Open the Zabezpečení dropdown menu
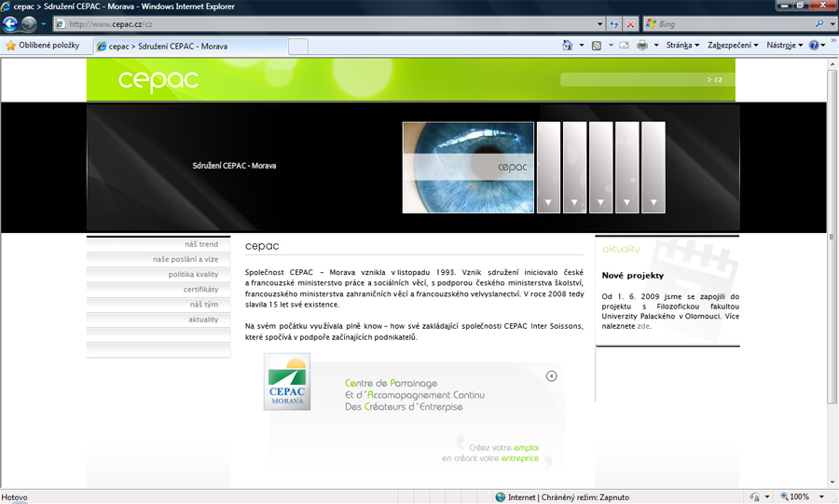Screen dimensions: 839x504 (733, 45)
